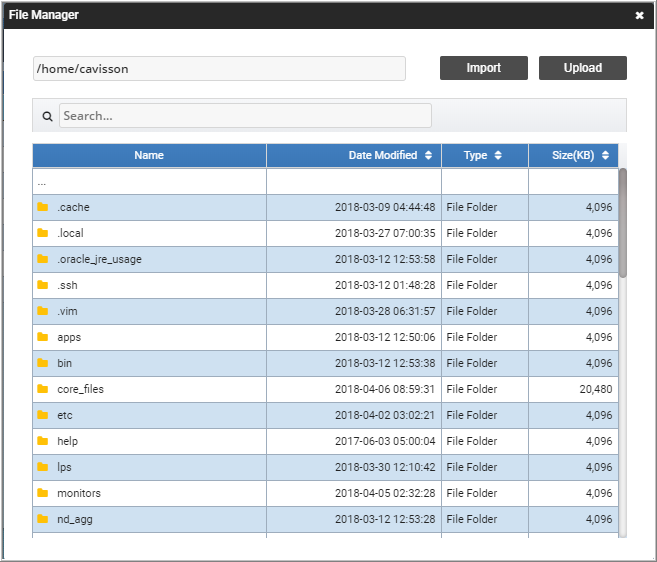Select the '.ssh' folder name
Image resolution: width=657 pixels, height=562 pixels.
[67, 285]
